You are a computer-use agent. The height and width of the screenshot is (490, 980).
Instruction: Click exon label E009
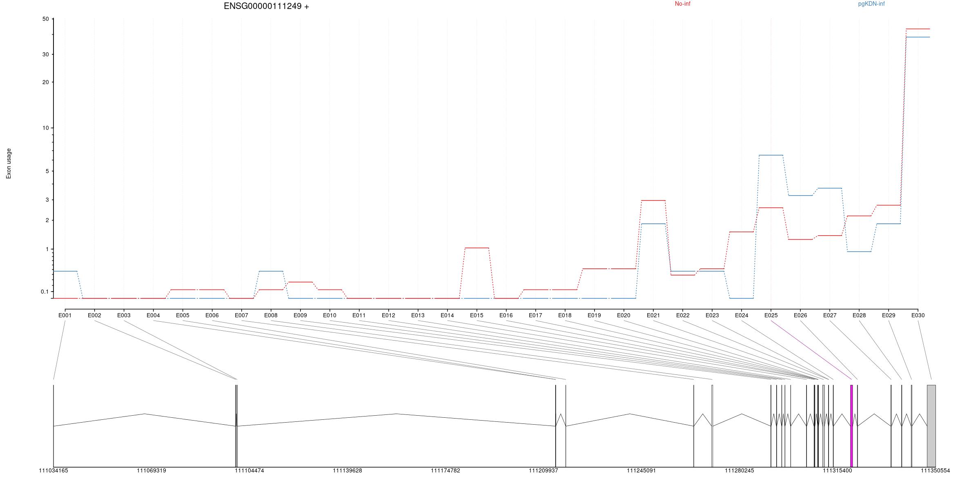pos(300,315)
